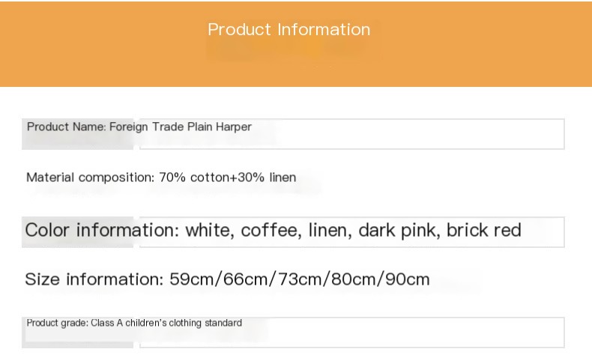Click the 66cm size value
Viewport: 592px width, 364px height.
[244, 280]
